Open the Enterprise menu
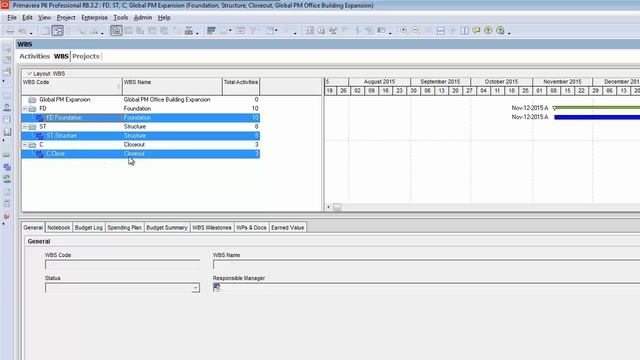This screenshot has width=640, height=360. 94,18
